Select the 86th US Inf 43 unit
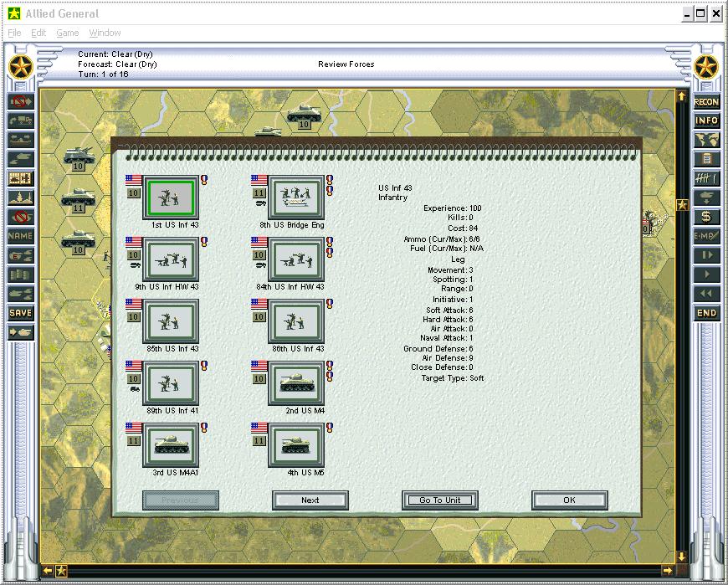Image resolution: width=728 pixels, height=585 pixels. (x=296, y=321)
